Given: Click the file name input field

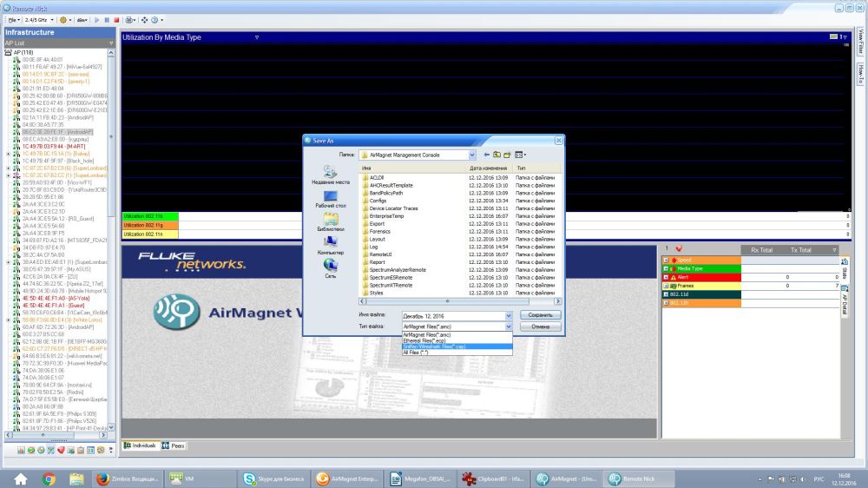Looking at the screenshot, I should pos(453,315).
